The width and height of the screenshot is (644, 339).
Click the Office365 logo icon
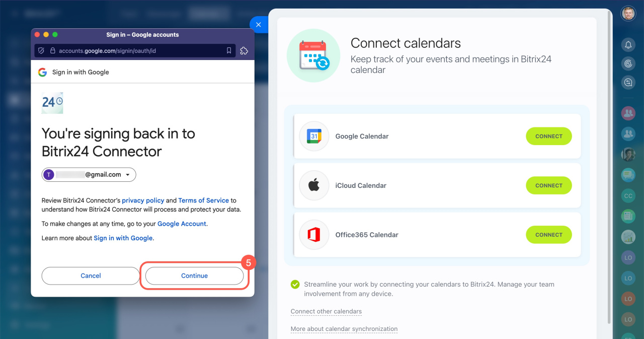[x=314, y=235]
